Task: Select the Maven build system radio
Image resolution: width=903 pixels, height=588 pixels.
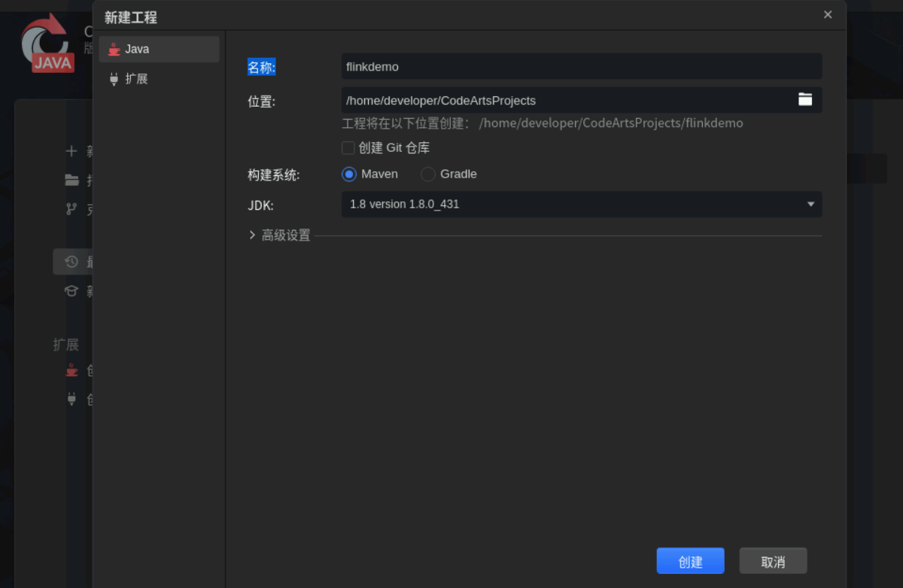Action: click(349, 174)
